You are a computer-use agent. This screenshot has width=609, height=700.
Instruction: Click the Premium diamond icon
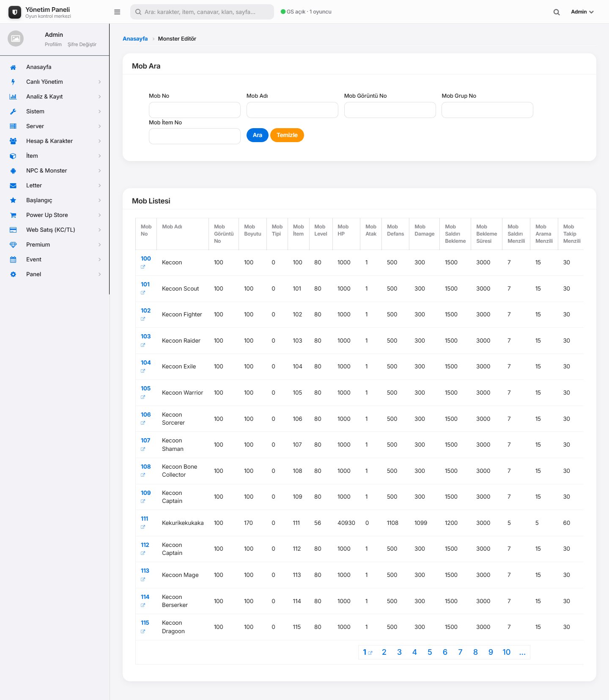[x=13, y=245]
